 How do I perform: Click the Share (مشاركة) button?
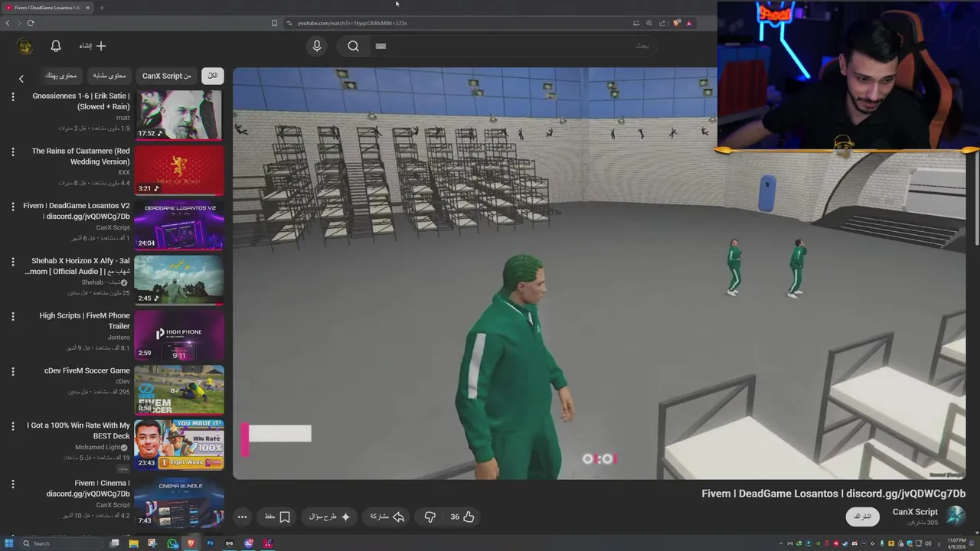[x=387, y=517]
